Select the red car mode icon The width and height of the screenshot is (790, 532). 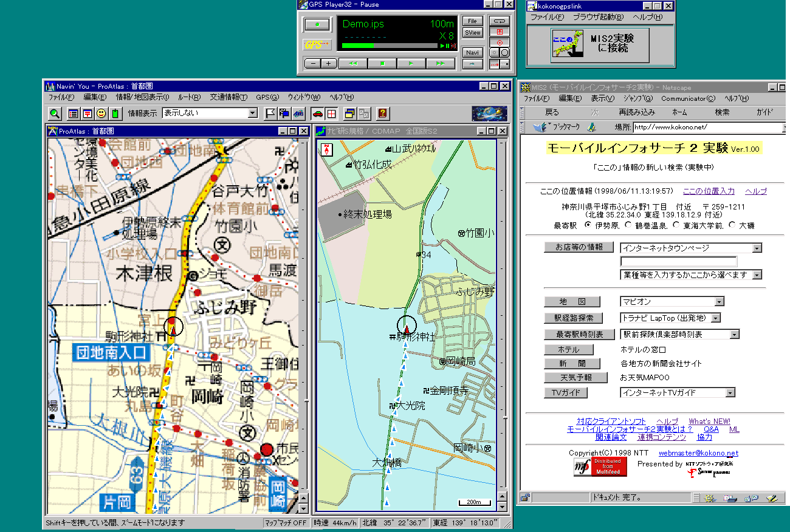click(317, 113)
